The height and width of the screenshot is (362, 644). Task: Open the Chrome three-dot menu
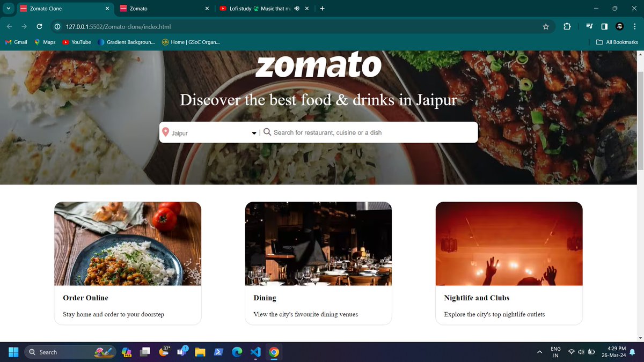click(634, 26)
